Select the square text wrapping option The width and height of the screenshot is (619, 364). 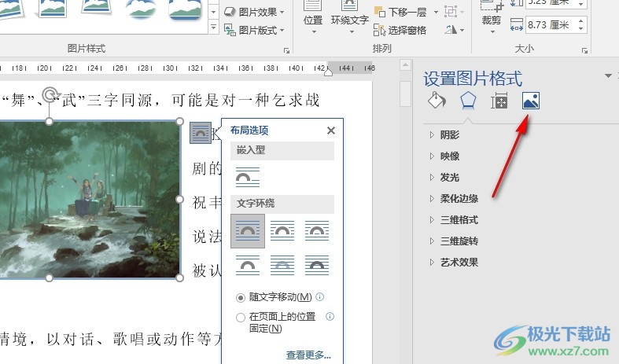248,231
